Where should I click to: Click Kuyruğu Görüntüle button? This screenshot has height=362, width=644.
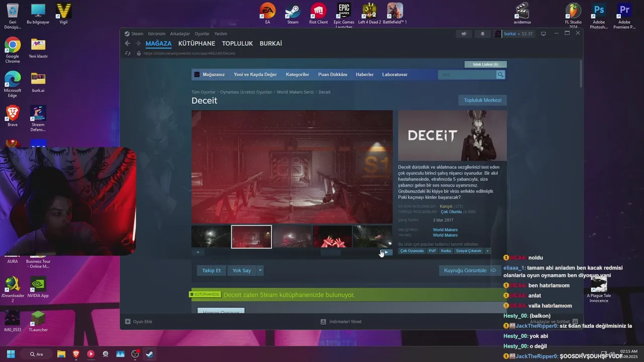coord(470,270)
